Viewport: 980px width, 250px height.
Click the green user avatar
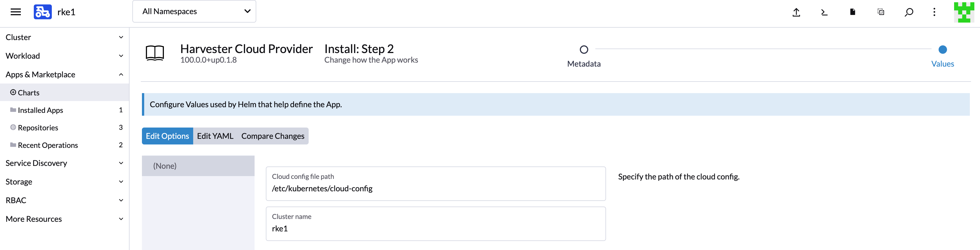[x=964, y=12]
